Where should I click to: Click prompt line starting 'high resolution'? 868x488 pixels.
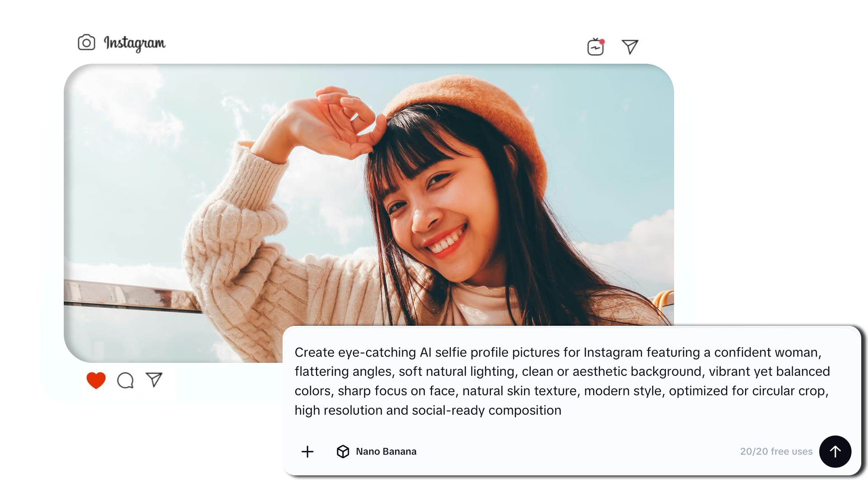click(x=428, y=410)
